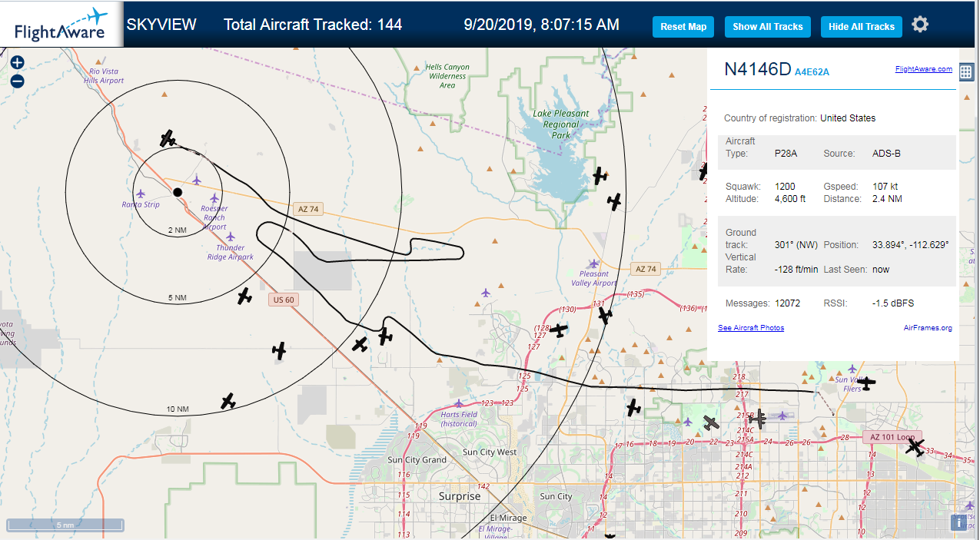Click the ground track value 301° (NW)
Viewport: 980px width, 540px height.
click(x=796, y=245)
